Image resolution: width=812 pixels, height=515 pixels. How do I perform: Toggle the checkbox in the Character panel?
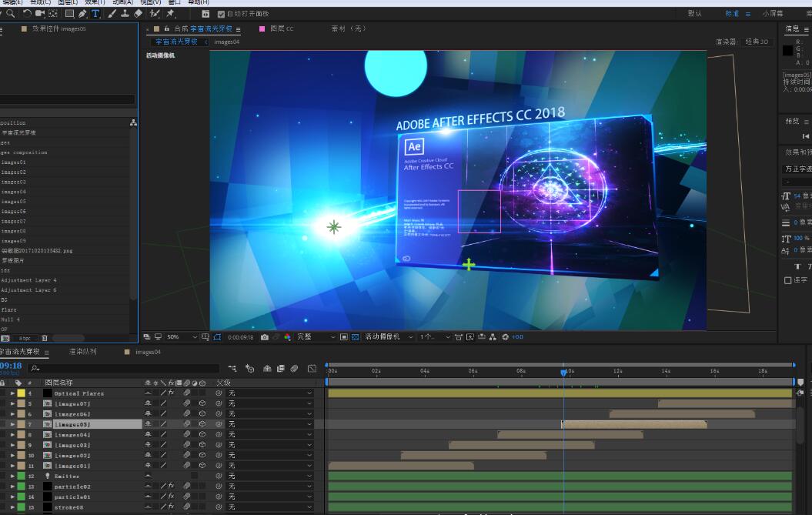pos(787,280)
